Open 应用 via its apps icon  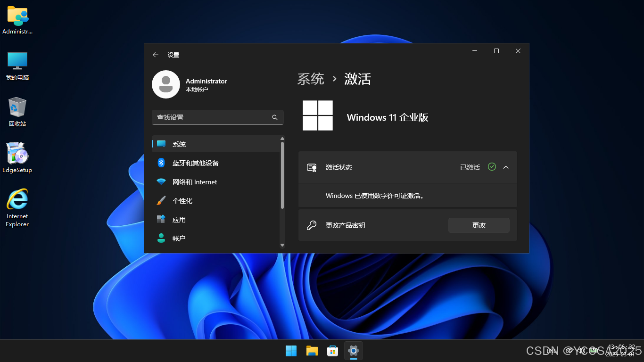point(161,220)
